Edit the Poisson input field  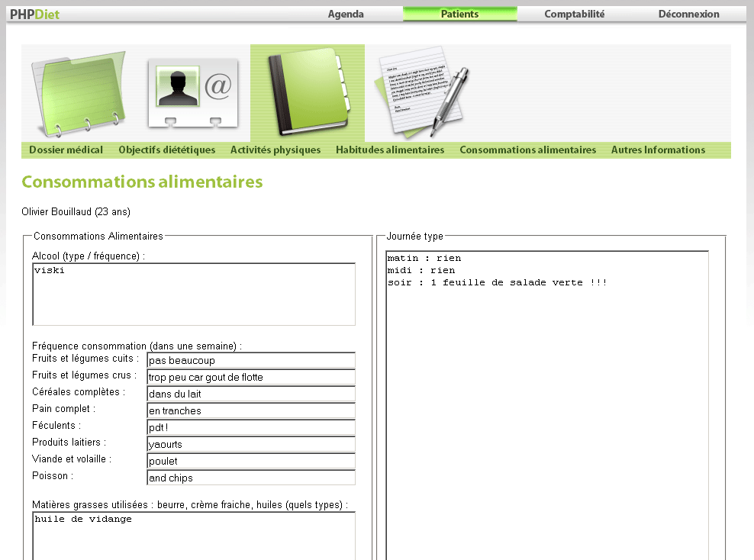[251, 478]
